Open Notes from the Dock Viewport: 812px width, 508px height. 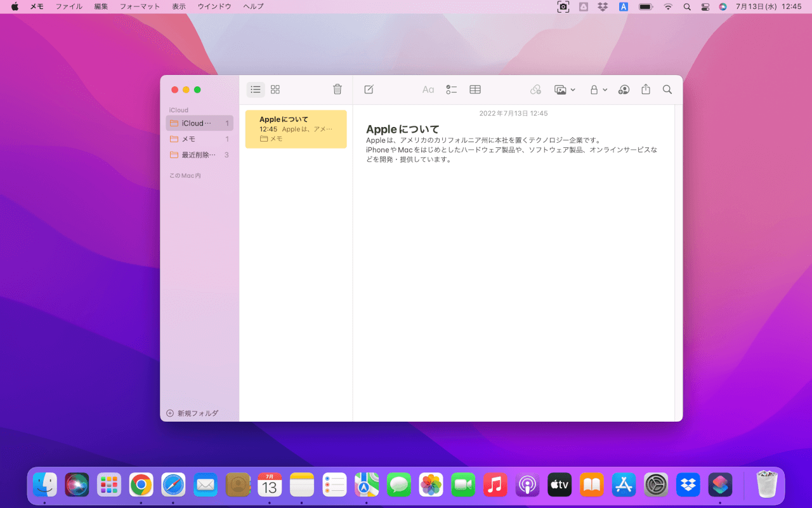click(x=302, y=486)
